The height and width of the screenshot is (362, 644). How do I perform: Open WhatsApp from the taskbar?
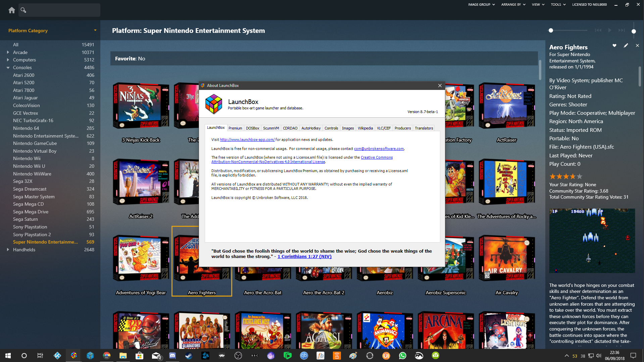pyautogui.click(x=402, y=356)
